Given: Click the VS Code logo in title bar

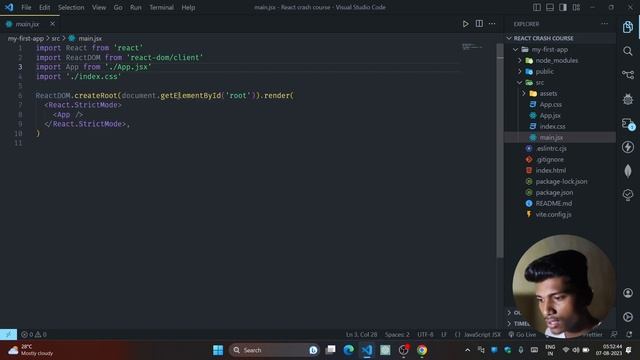Looking at the screenshot, I should point(9,7).
